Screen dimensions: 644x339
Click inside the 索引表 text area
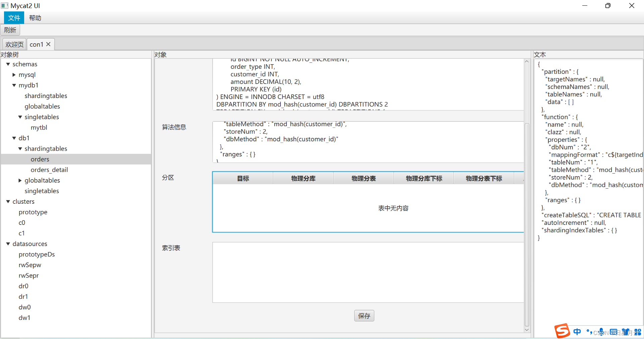(368, 272)
